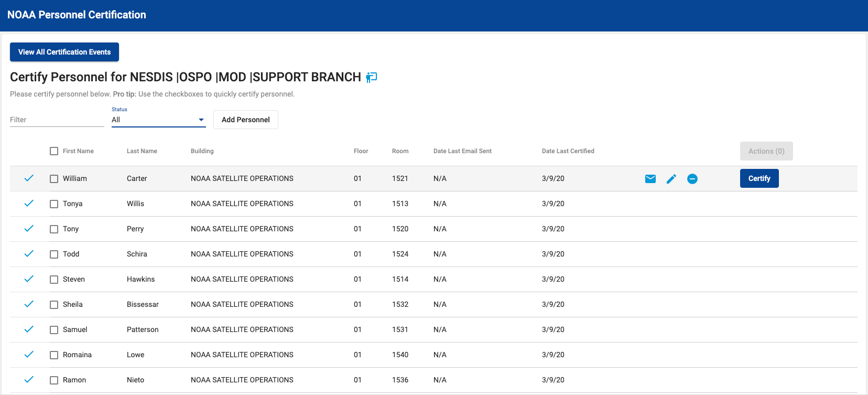Image resolution: width=868 pixels, height=395 pixels.
Task: Focus the Filter input field
Action: pyautogui.click(x=57, y=120)
